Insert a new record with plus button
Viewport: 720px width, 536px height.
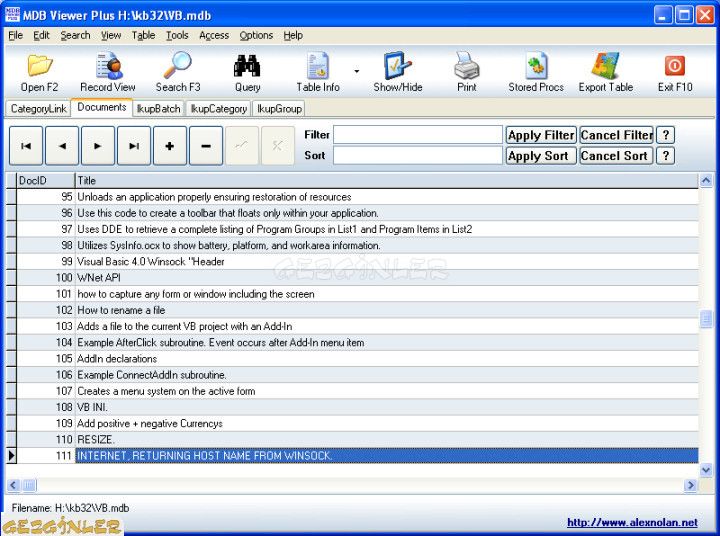point(169,146)
